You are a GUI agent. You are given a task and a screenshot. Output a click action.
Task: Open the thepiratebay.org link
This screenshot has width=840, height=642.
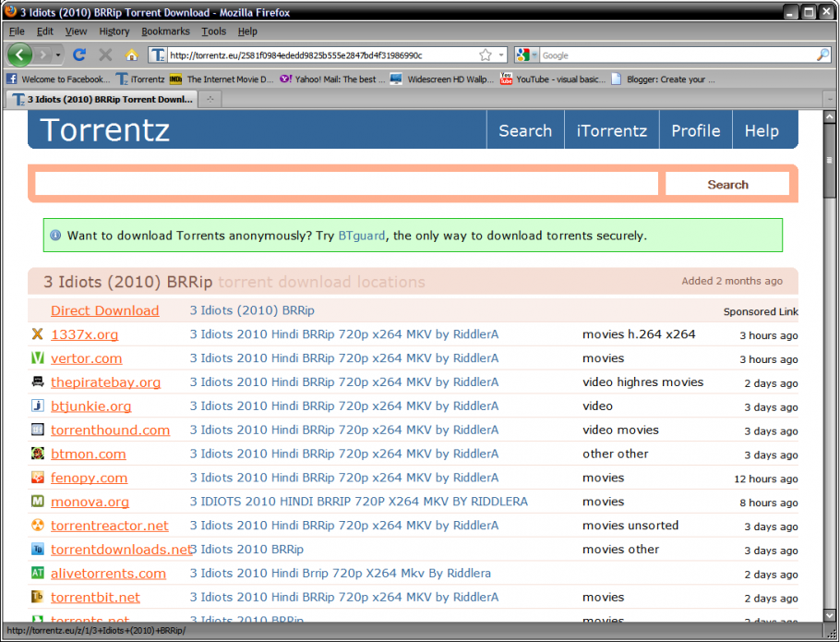pos(105,382)
